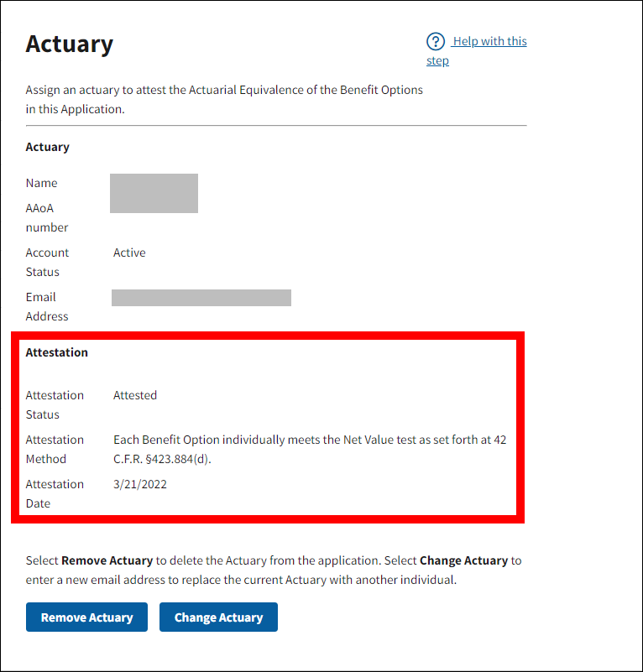Click the instruction text above the action buttons
The width and height of the screenshot is (643, 672).
[274, 570]
